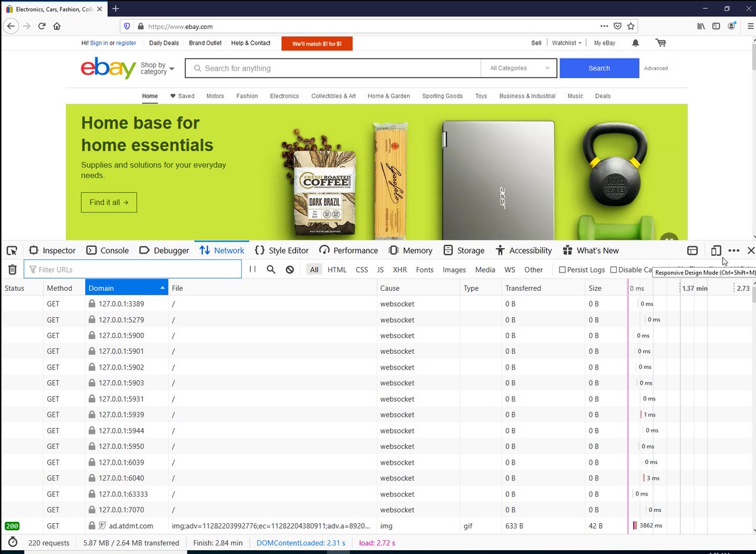Start performance analysis stopwatch icon
Screen dimensions: 756x554
tap(13, 542)
